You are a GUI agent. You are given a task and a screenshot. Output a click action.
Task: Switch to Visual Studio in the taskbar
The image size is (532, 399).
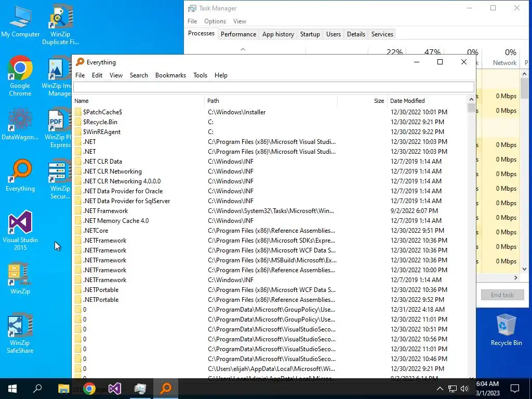pos(115,389)
